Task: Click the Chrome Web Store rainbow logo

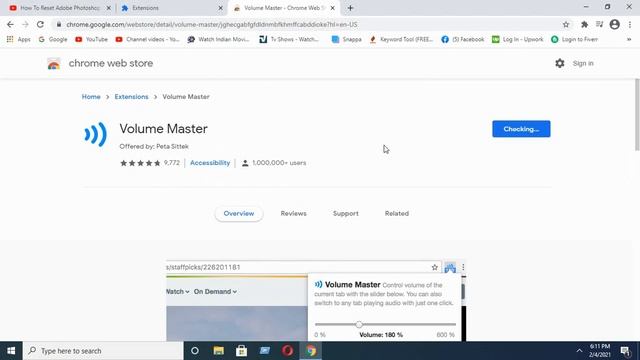Action: [53, 64]
